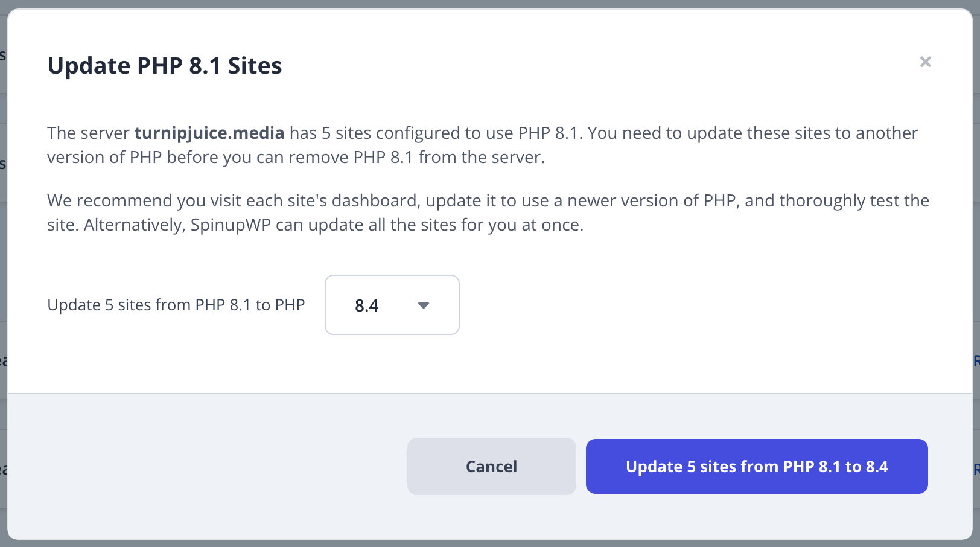
Task: Click the Cancel button
Action: (491, 466)
